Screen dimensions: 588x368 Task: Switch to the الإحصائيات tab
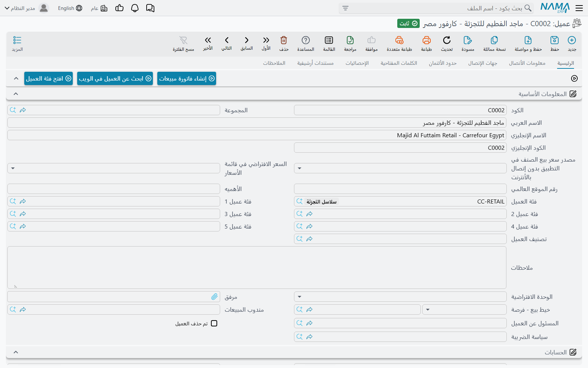click(x=357, y=63)
